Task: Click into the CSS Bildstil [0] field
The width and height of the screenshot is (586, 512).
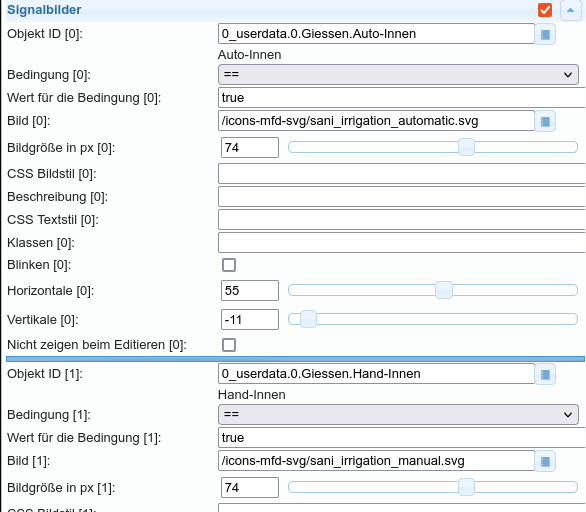Action: [x=402, y=173]
